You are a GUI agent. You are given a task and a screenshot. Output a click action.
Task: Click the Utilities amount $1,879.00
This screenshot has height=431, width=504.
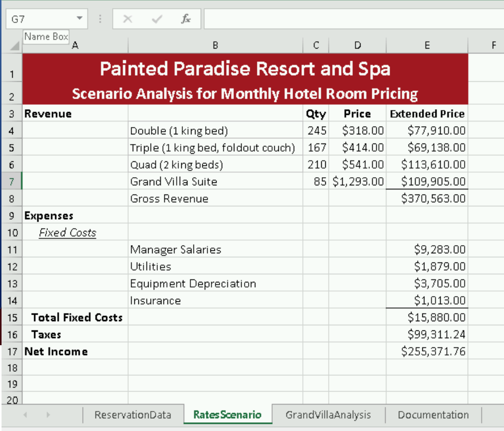coord(427,267)
